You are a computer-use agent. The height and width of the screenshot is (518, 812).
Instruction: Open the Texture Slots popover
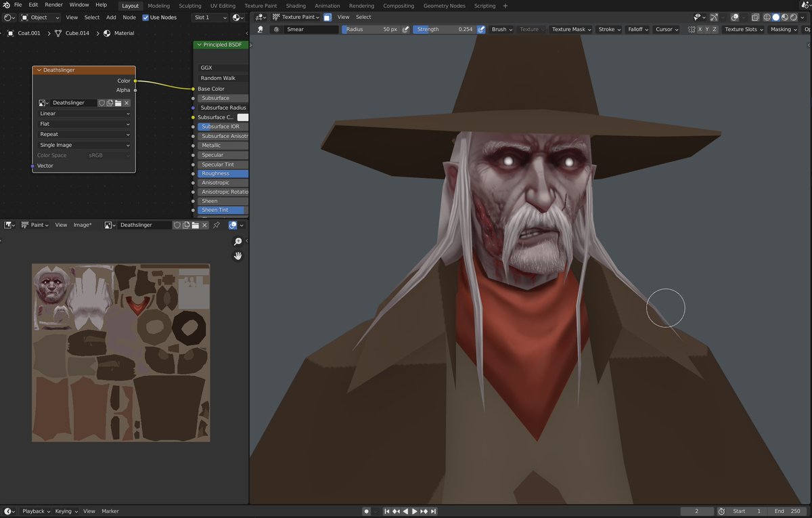point(743,29)
